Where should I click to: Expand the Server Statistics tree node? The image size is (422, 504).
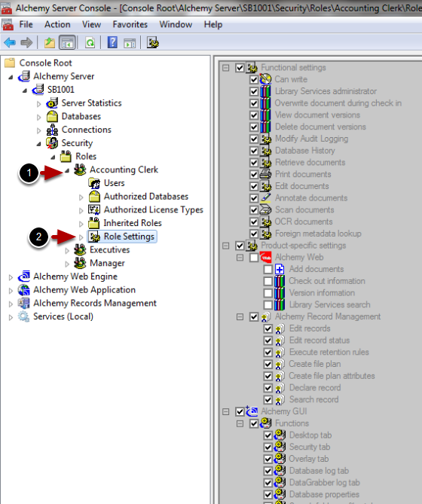(x=38, y=104)
